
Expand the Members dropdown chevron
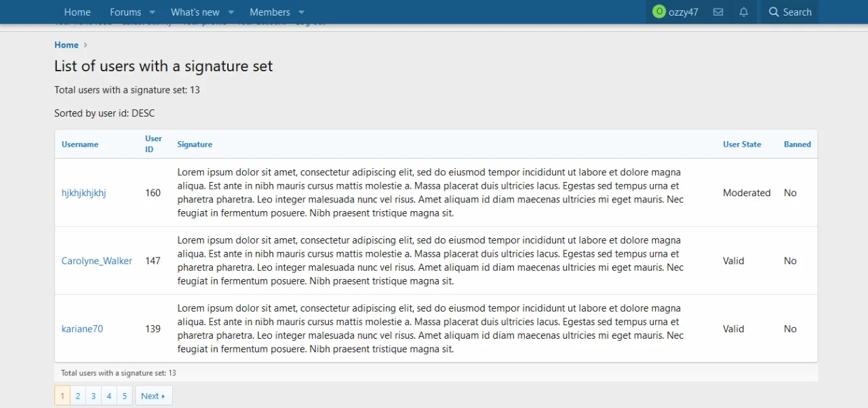[301, 12]
